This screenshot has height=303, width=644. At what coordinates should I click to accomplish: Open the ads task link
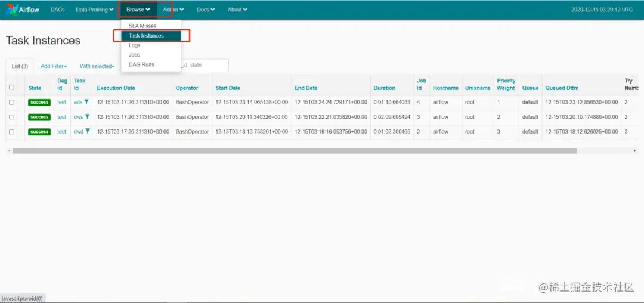(x=78, y=102)
